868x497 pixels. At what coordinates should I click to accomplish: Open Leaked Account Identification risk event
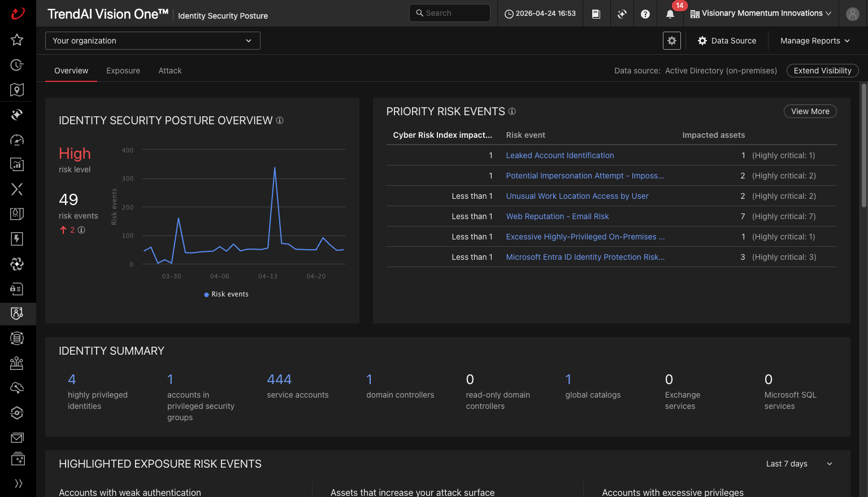tap(560, 155)
